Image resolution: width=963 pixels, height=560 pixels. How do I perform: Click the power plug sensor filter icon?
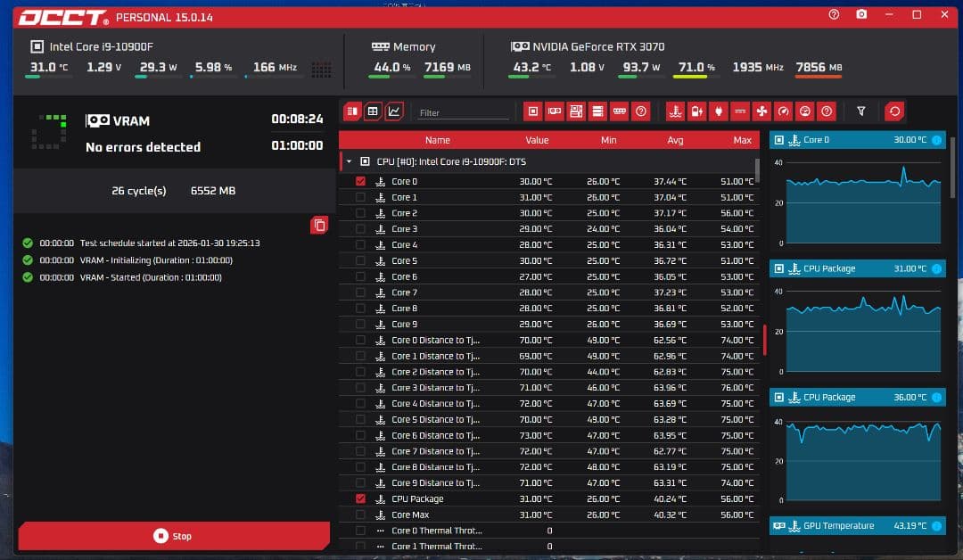719,111
